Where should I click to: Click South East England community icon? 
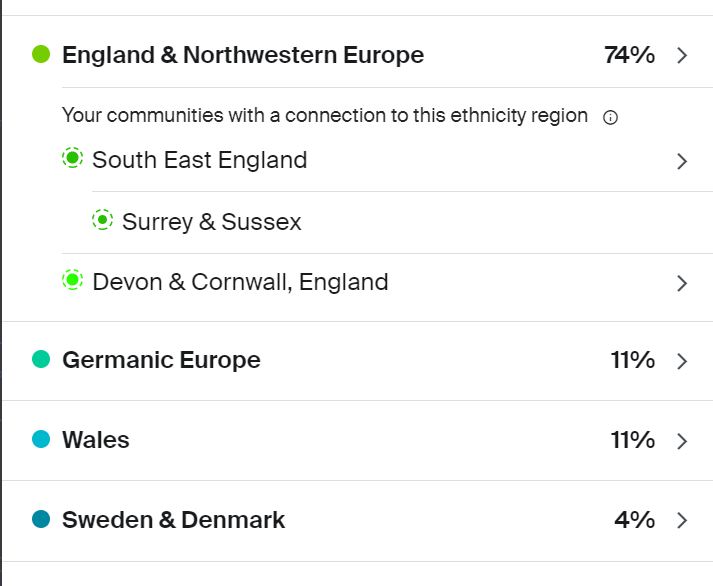(x=72, y=158)
